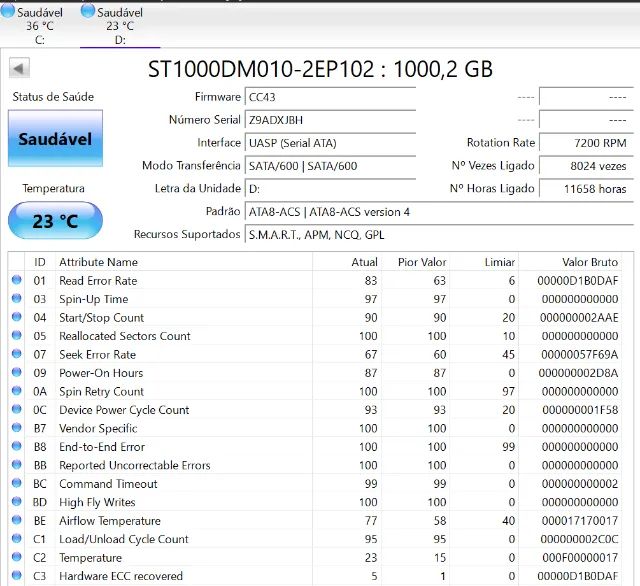
Task: Click status icon for High Fly Writes
Action: [17, 501]
